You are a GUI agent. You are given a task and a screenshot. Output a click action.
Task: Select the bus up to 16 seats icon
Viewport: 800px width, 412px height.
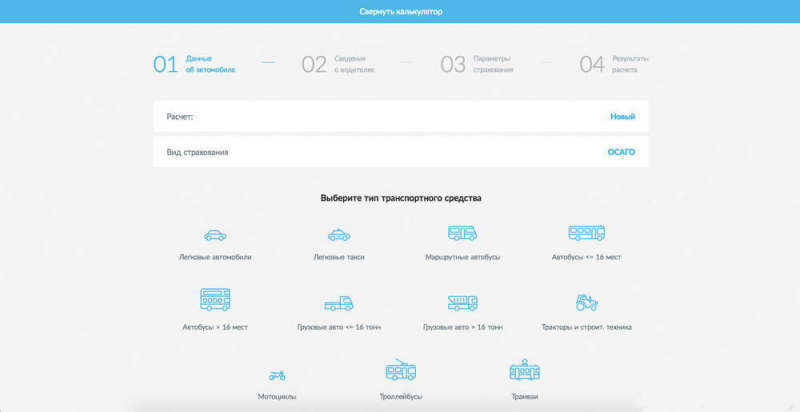(x=586, y=233)
